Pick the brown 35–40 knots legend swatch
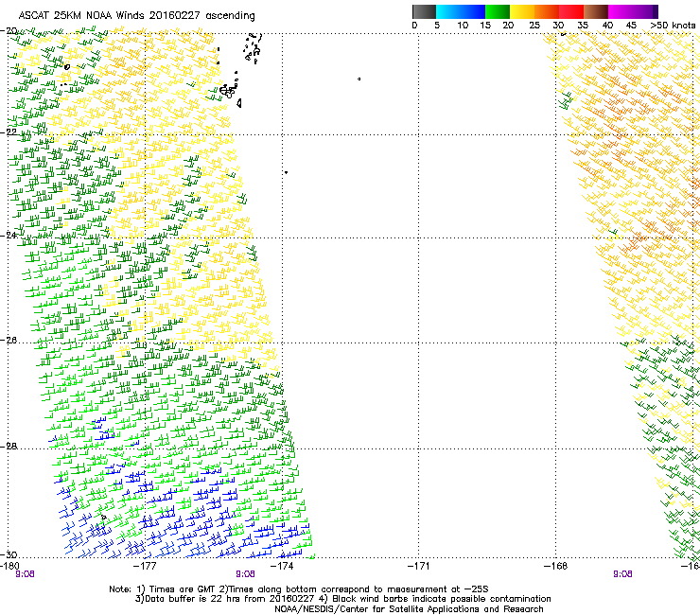This screenshot has height=615, width=700. click(x=596, y=11)
